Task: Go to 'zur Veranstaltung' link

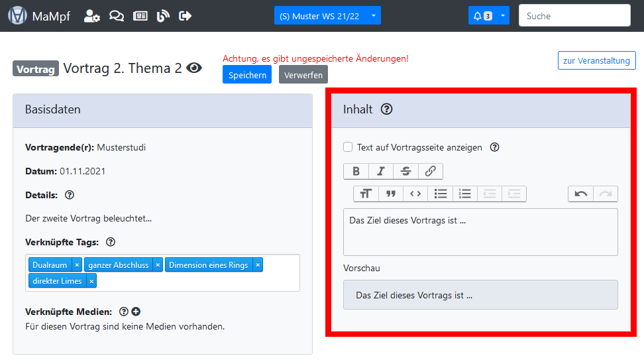Action: coord(596,60)
